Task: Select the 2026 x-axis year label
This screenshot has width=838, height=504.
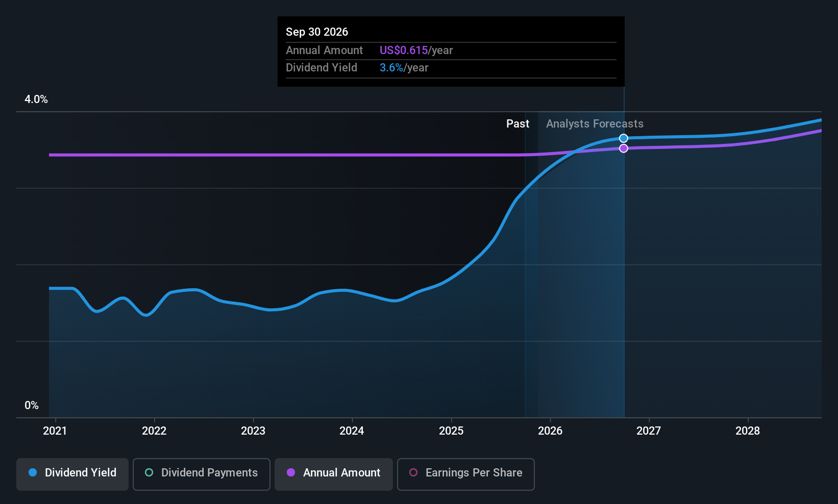Action: click(550, 431)
